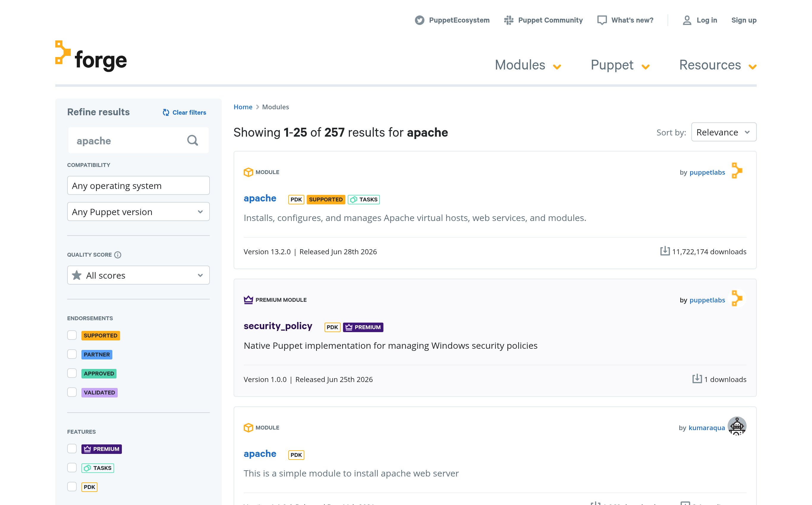This screenshot has width=812, height=505.
Task: Go to Home breadcrumb
Action: click(x=243, y=107)
